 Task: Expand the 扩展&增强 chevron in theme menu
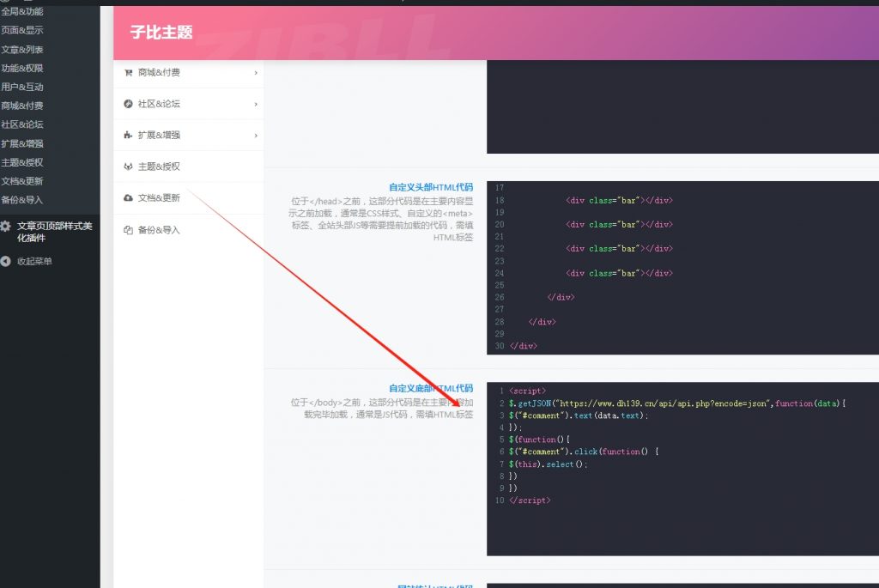pyautogui.click(x=256, y=136)
